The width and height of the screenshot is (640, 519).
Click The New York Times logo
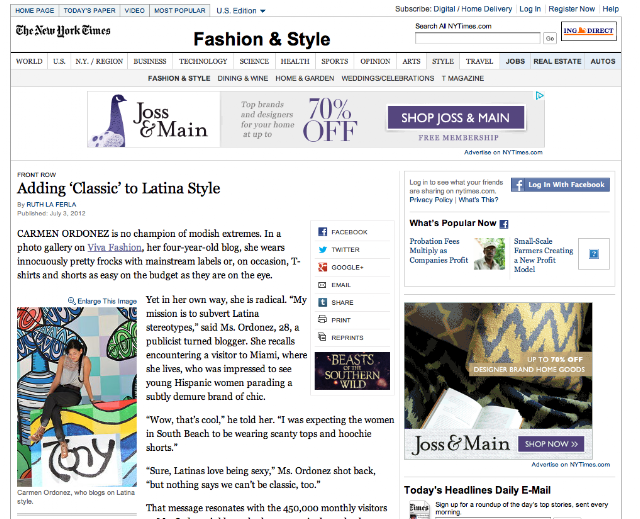(63, 31)
